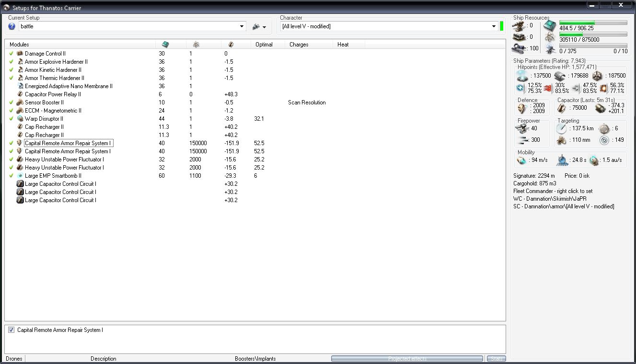Sort by the Optimal column header
Image resolution: width=636 pixels, height=364 pixels.
(x=268, y=45)
